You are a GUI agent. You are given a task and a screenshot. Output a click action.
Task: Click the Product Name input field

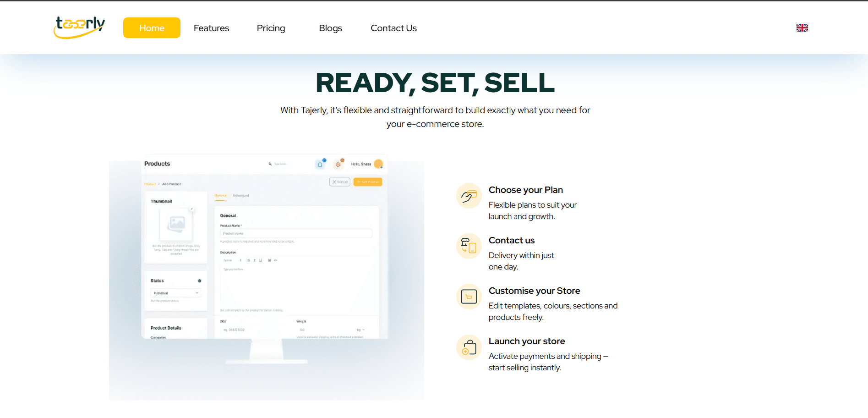point(295,233)
